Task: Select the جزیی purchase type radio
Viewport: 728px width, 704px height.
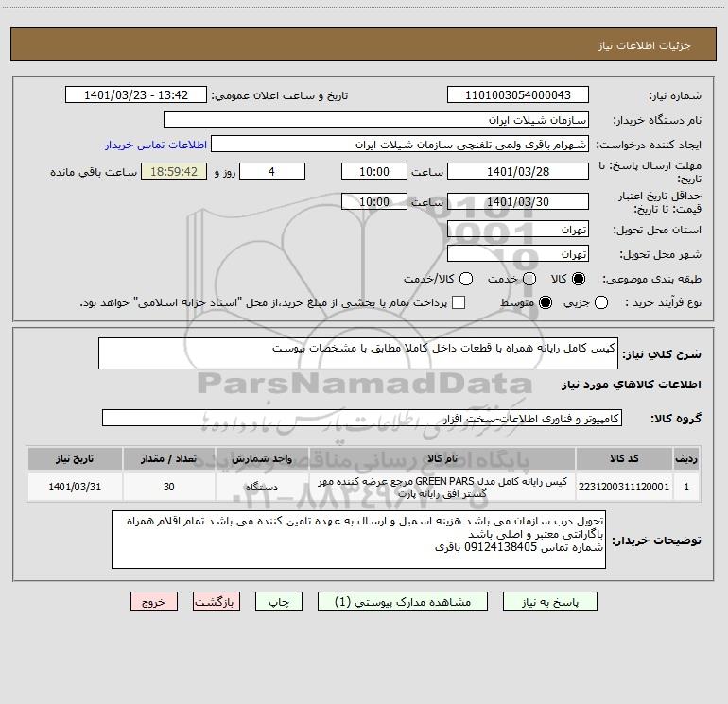Action: click(x=601, y=302)
